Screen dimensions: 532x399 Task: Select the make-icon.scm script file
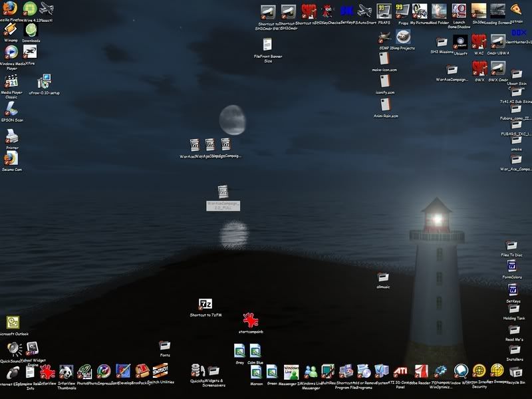pos(384,59)
